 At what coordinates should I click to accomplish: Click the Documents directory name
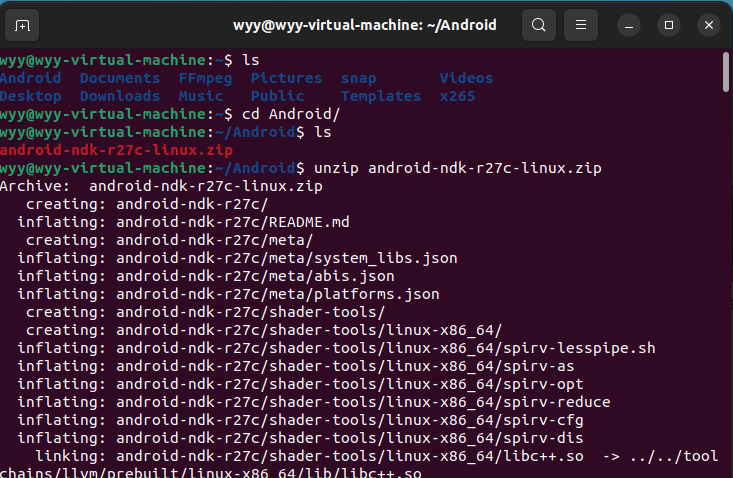tap(119, 78)
